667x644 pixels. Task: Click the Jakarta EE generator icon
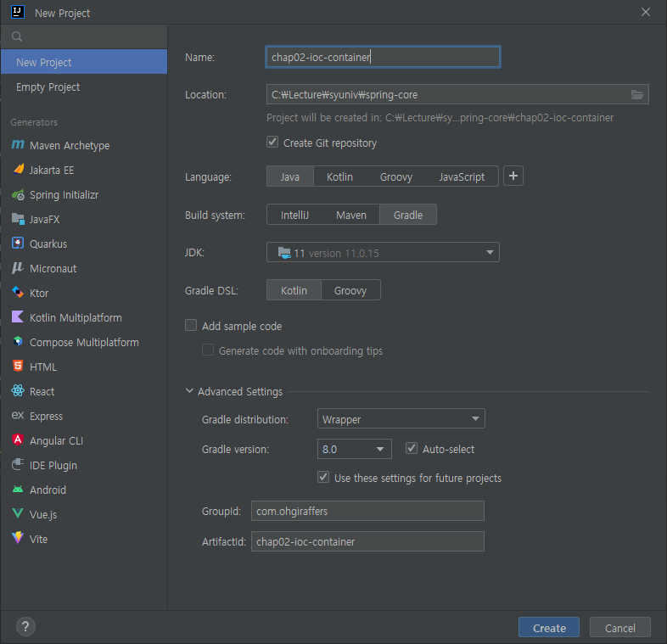pos(18,170)
